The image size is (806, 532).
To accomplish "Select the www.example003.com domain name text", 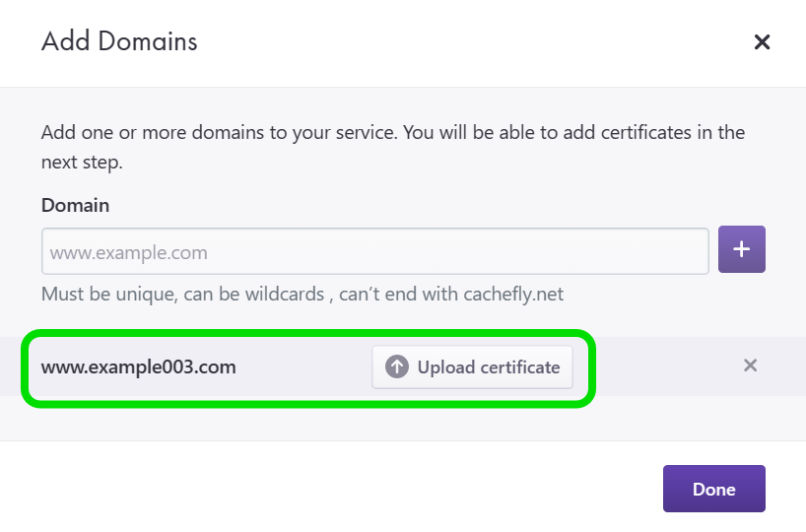I will tap(138, 367).
